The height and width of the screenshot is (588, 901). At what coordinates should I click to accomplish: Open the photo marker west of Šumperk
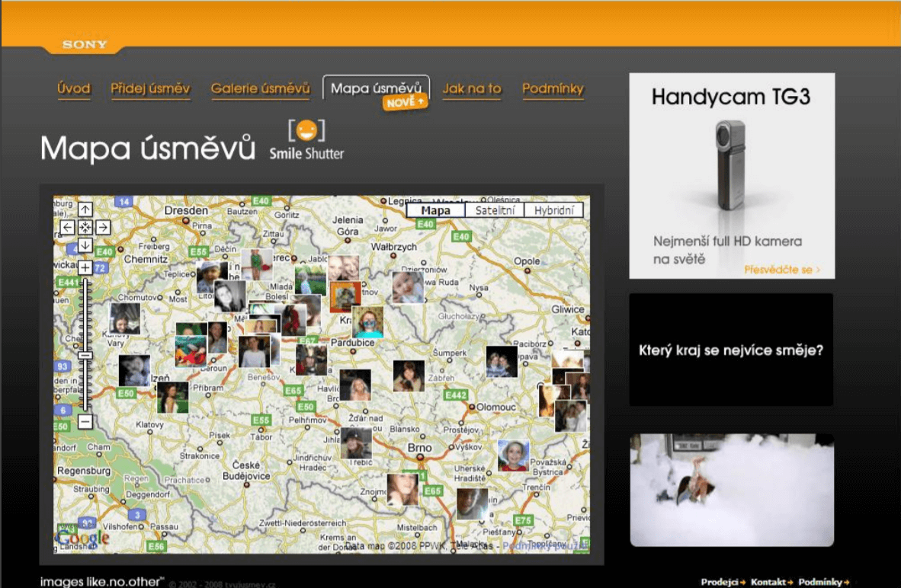coord(409,376)
